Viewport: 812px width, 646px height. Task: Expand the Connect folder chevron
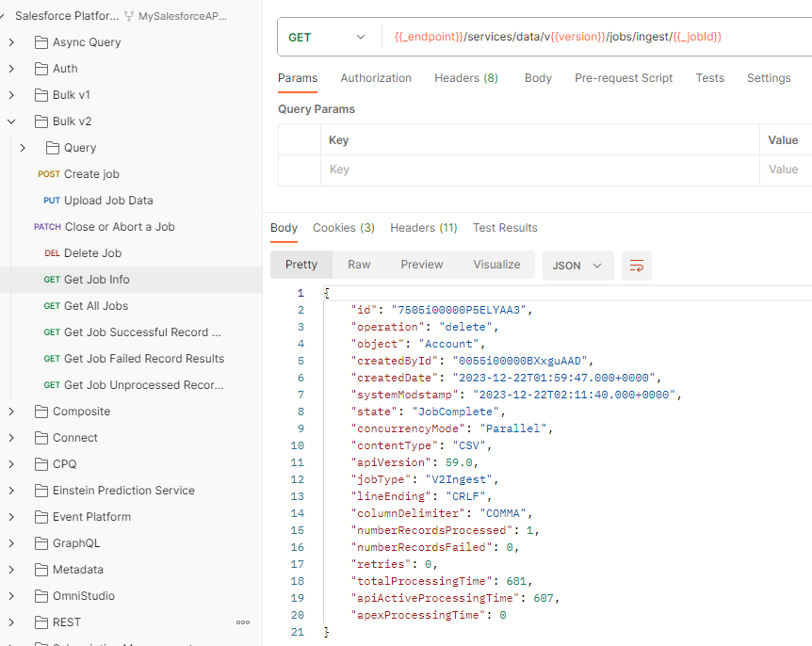pyautogui.click(x=11, y=438)
